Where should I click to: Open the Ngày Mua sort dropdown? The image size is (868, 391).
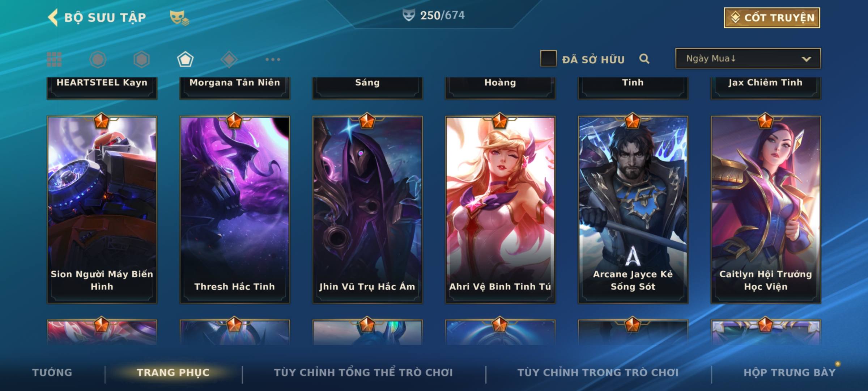(748, 58)
